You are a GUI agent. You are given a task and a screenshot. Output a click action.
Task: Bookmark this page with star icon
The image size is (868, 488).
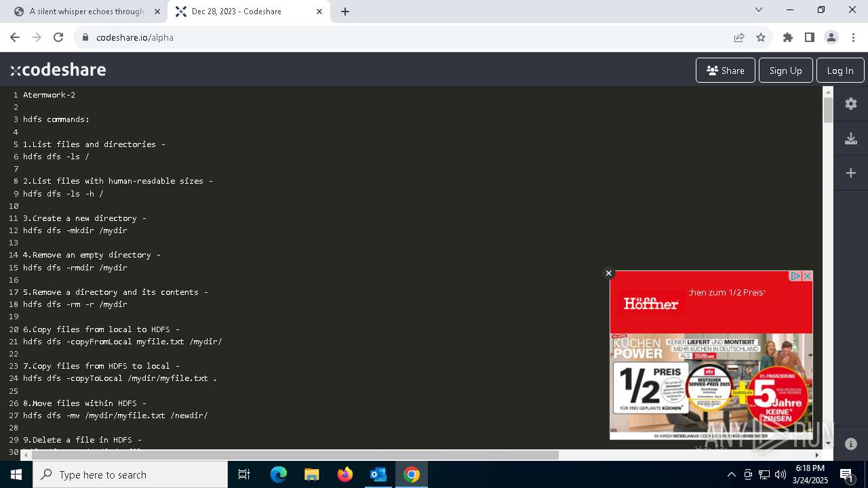click(761, 37)
